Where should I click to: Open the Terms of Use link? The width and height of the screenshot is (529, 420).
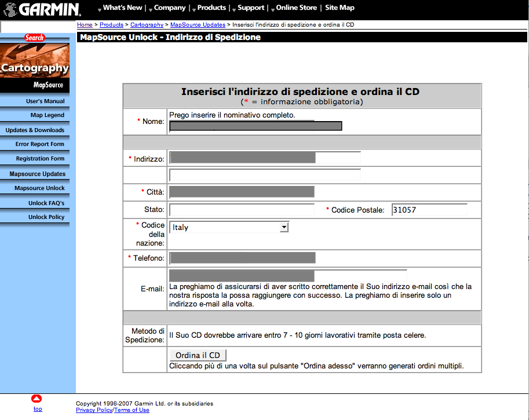pos(132,410)
